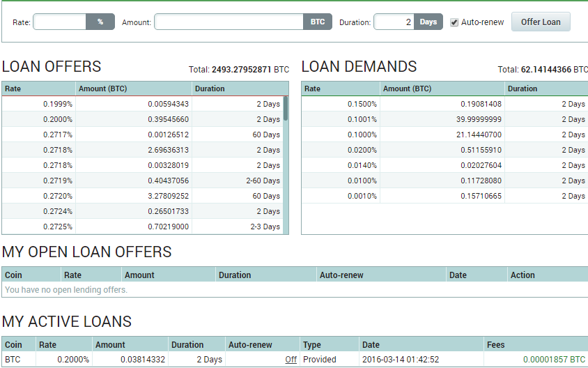Select the 0.2724% loan offer rate
Viewport: 588px width, 368px height.
[58, 212]
